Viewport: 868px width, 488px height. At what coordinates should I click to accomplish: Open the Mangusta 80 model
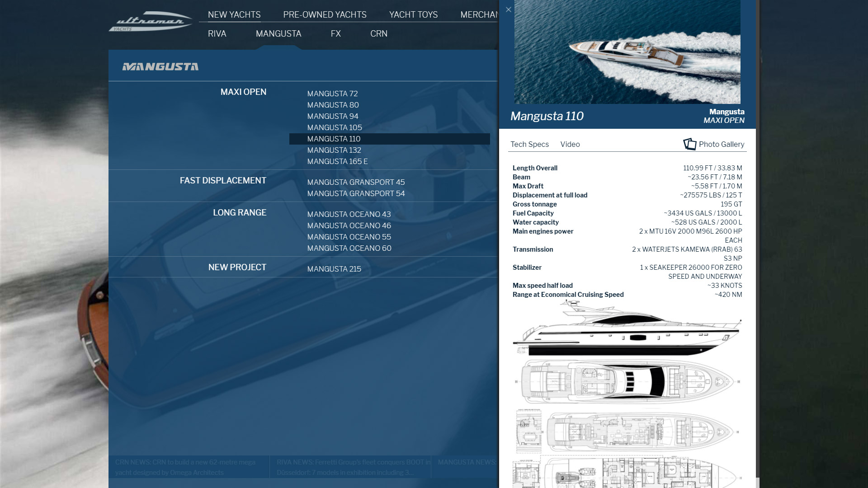pyautogui.click(x=333, y=105)
